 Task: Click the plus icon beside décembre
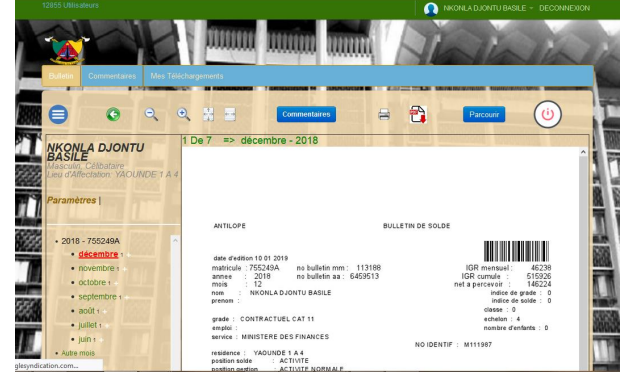129,255
